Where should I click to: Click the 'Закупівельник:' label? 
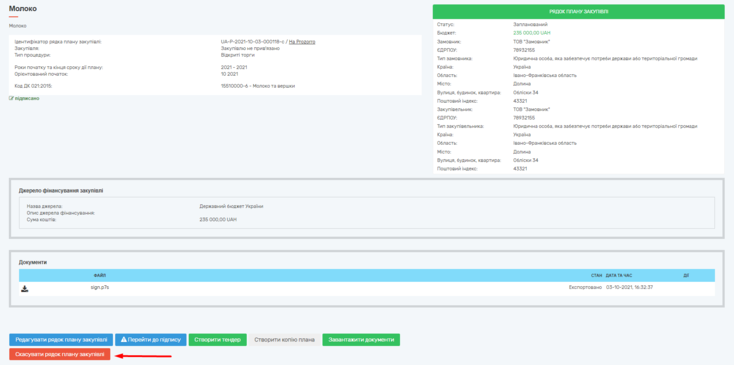(455, 109)
